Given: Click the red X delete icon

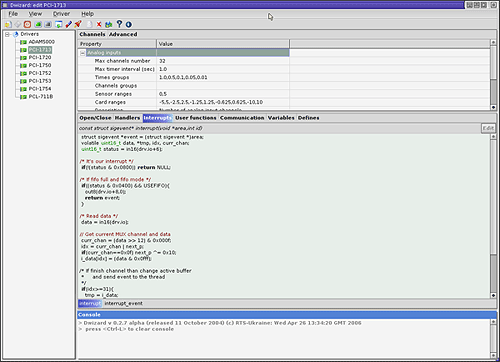Looking at the screenshot, I should tap(99, 24).
